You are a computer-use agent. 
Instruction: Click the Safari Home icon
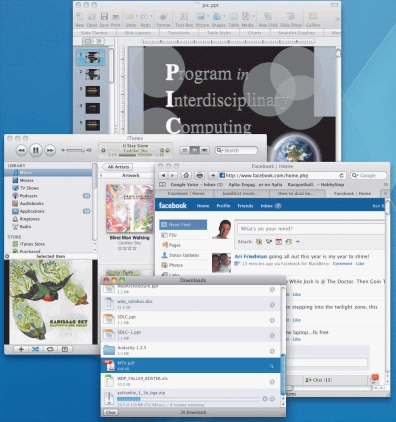point(186,175)
